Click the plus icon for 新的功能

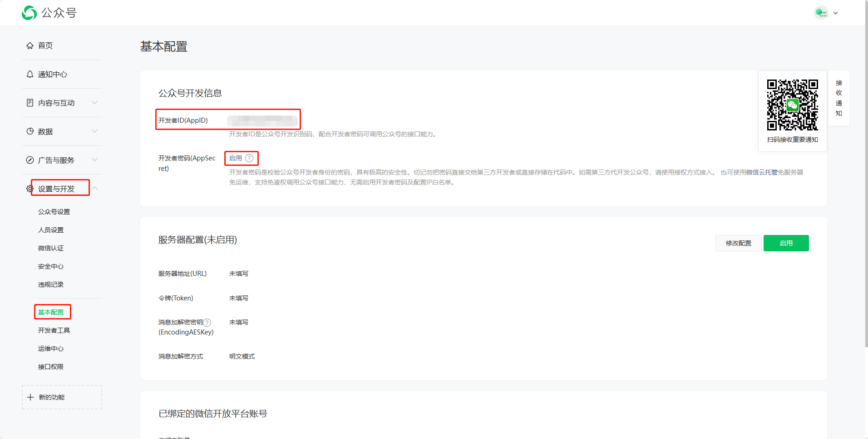pos(30,397)
